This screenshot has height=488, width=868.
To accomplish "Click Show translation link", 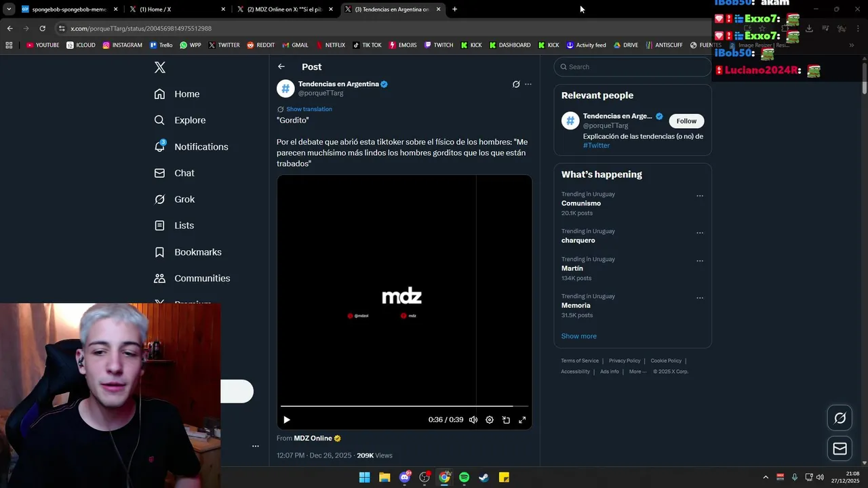I will point(309,109).
